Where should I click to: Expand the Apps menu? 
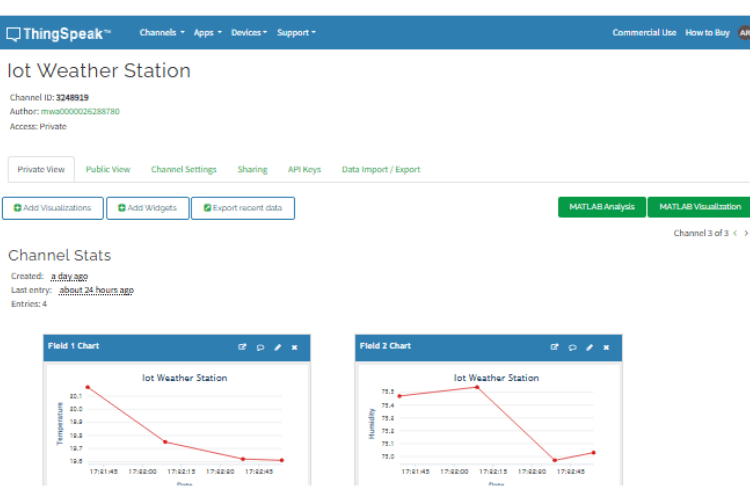(x=208, y=33)
